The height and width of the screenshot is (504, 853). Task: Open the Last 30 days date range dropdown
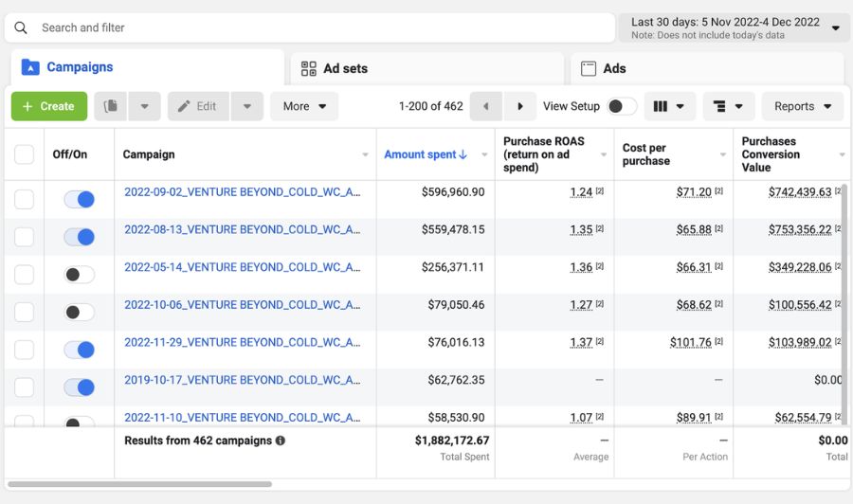click(x=734, y=27)
